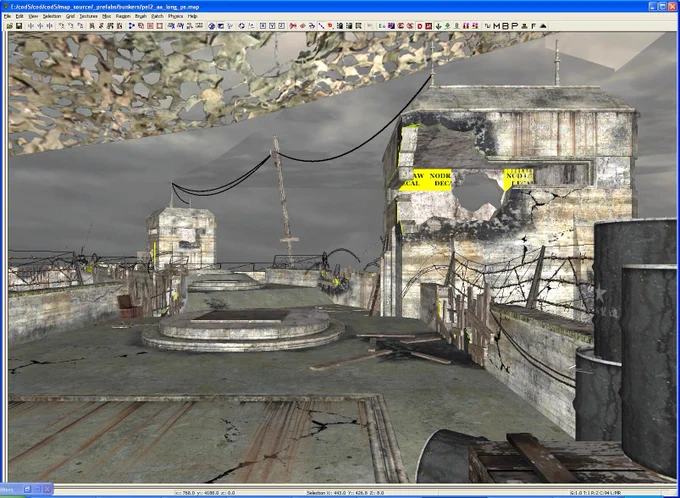680x498 pixels.
Task: Open the Selection menu
Action: point(52,16)
